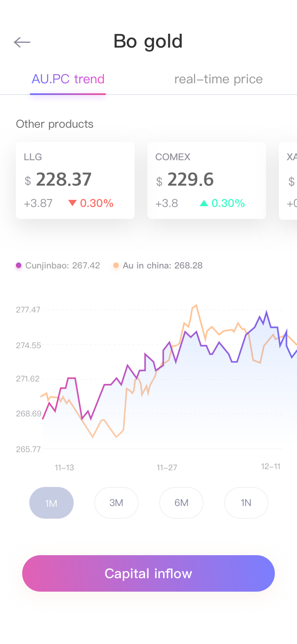Switch to the real-time price tab
This screenshot has width=297, height=644.
[x=219, y=79]
